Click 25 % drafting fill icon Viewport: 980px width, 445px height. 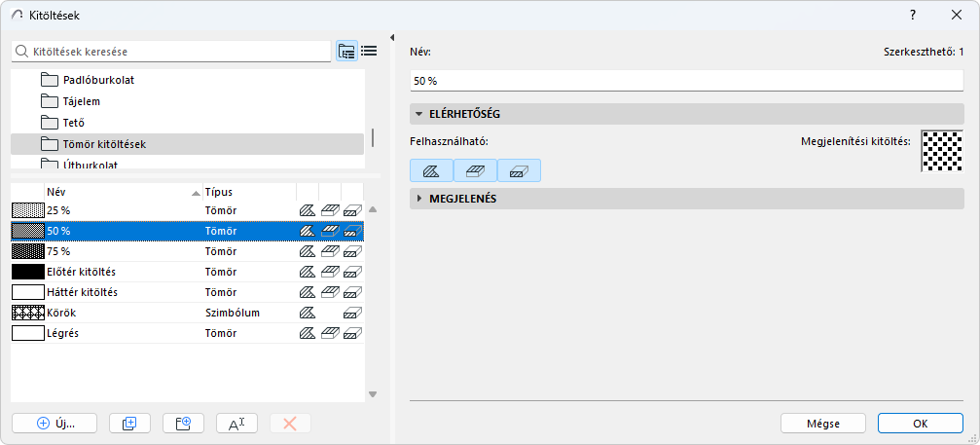(x=307, y=210)
